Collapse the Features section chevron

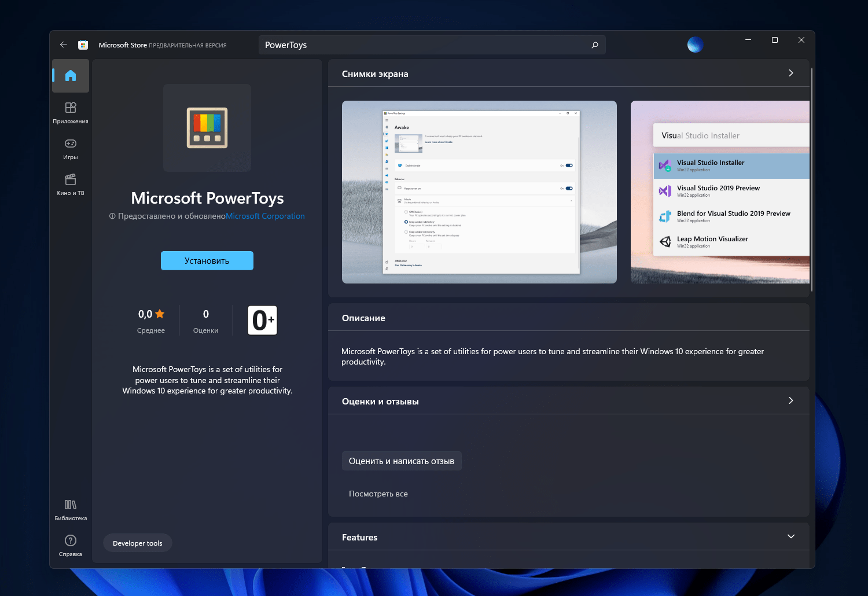pyautogui.click(x=791, y=537)
